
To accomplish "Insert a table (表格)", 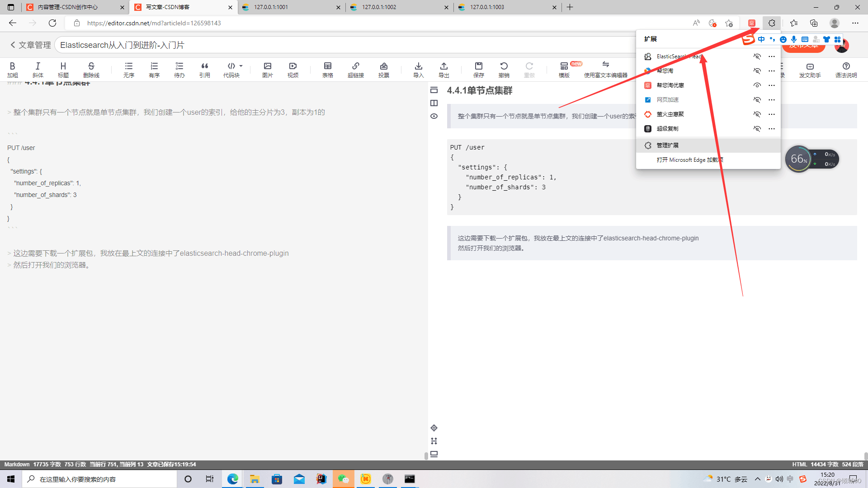I will pyautogui.click(x=328, y=70).
